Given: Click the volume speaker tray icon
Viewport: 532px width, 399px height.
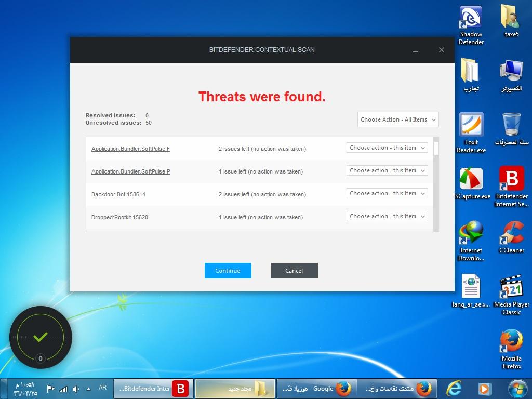Looking at the screenshot, I should click(76, 389).
